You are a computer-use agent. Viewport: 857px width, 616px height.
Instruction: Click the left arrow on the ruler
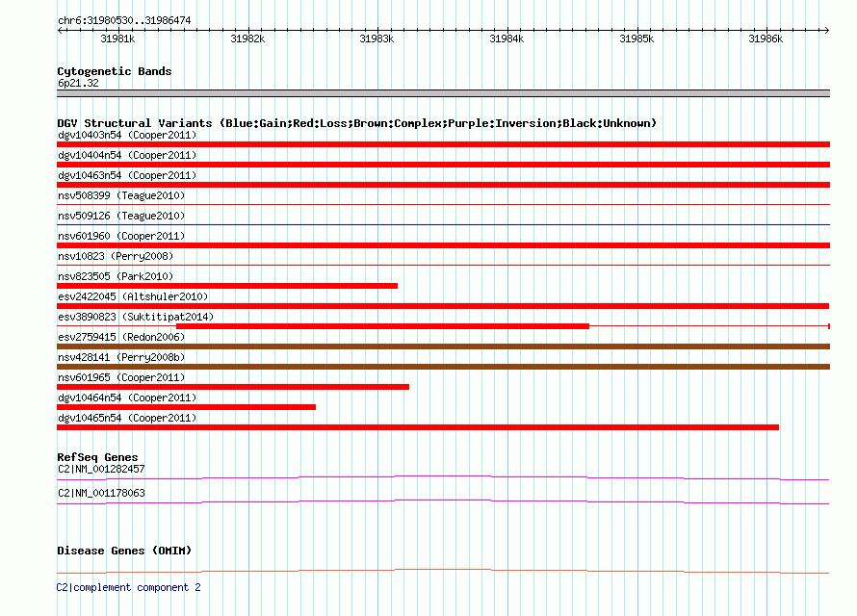61,31
